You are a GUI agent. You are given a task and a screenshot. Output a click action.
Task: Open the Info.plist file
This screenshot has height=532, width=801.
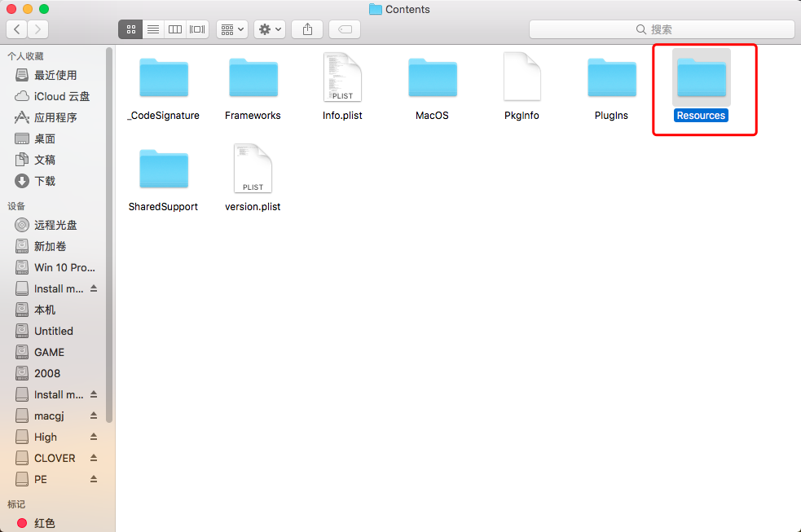click(342, 79)
